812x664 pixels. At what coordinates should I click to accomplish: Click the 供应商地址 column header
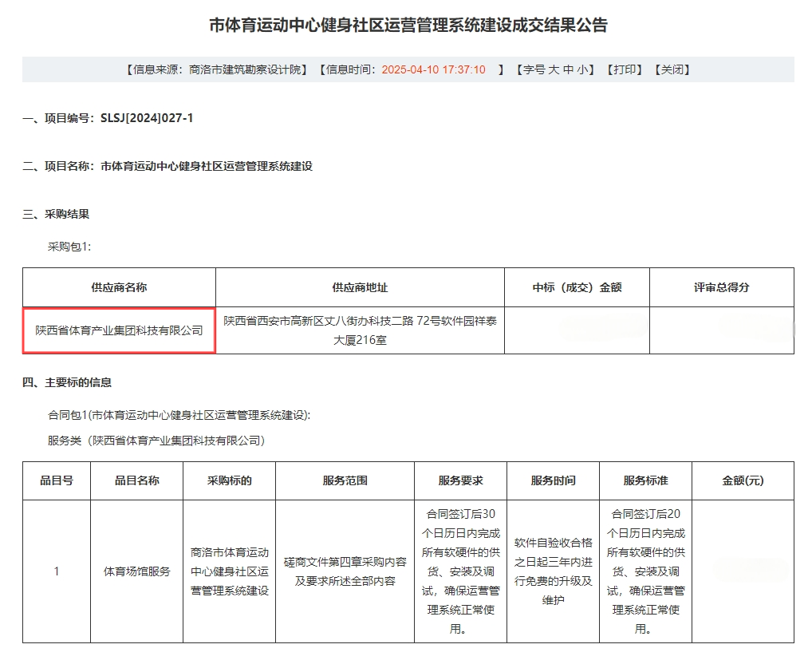tap(360, 287)
